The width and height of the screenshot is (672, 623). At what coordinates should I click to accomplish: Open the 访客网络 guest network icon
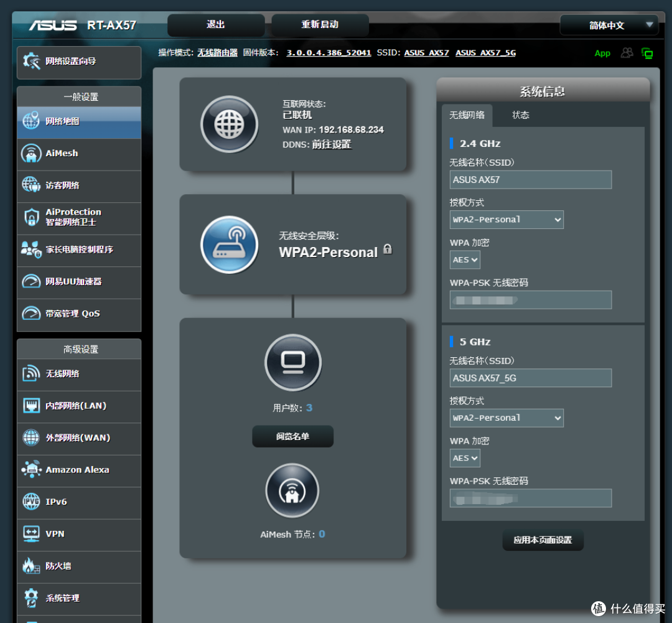coord(31,185)
